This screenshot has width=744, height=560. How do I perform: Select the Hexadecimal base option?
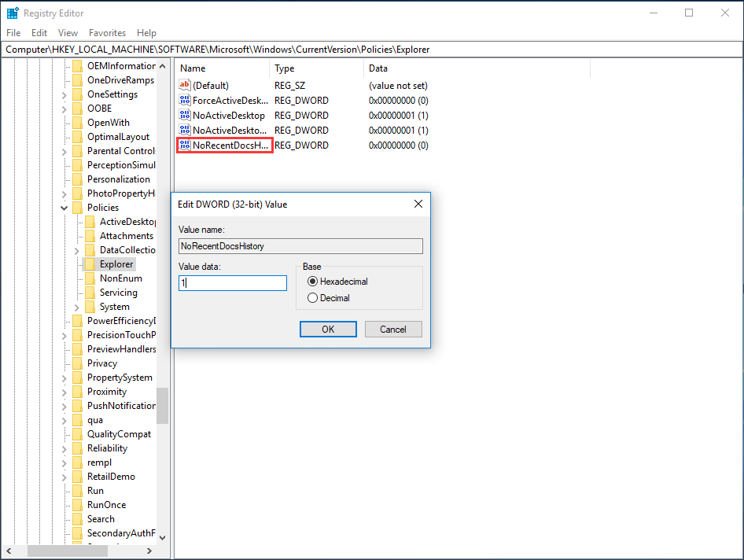tap(337, 282)
